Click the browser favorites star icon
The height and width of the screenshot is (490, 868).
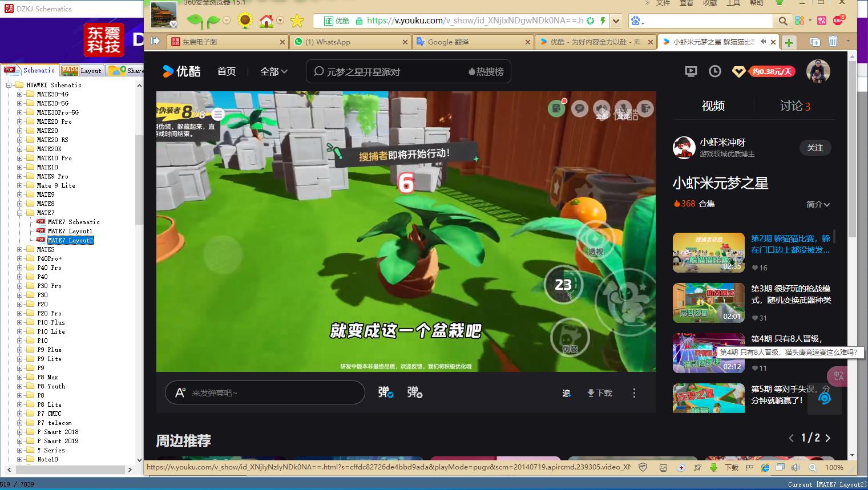[297, 21]
